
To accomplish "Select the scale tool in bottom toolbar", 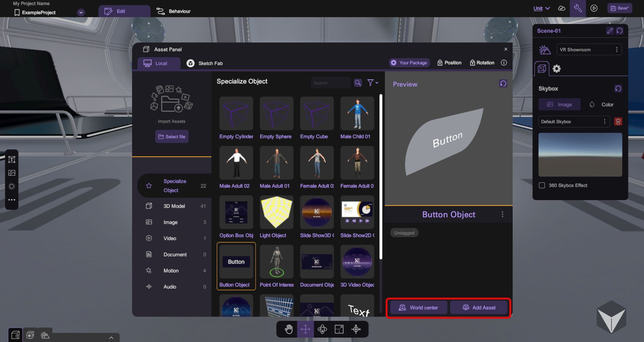I will 339,329.
